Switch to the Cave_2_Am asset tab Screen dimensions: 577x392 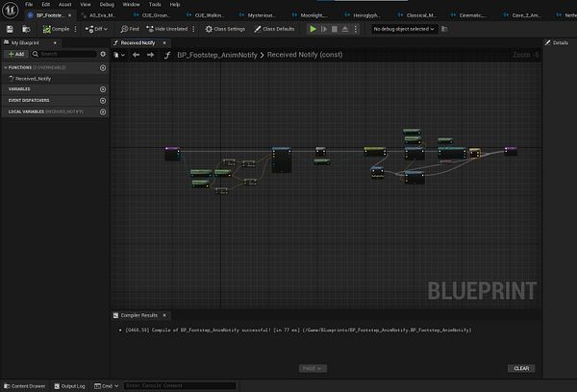point(526,15)
